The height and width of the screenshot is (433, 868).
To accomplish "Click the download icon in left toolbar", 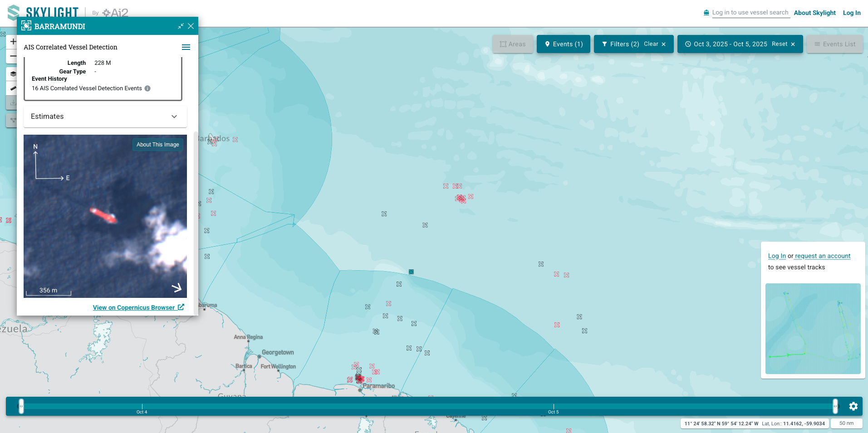I will (x=13, y=102).
